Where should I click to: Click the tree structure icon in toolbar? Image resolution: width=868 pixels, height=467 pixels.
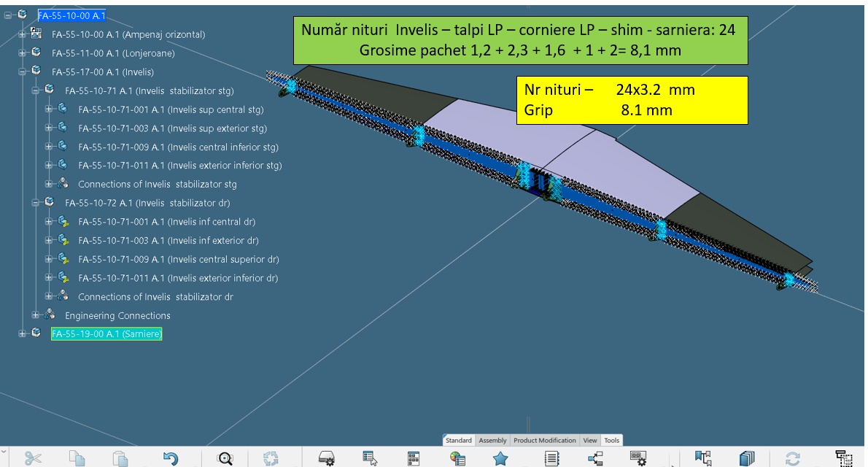click(x=595, y=458)
